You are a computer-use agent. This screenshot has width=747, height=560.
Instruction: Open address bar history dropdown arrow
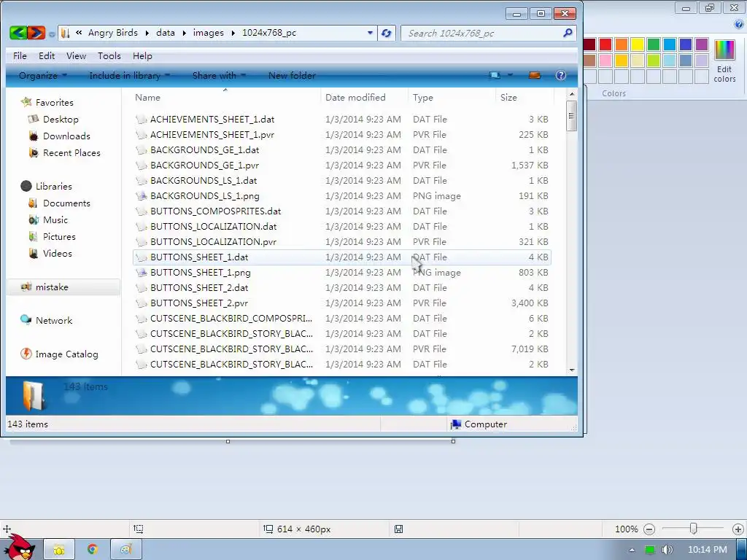[x=370, y=33]
